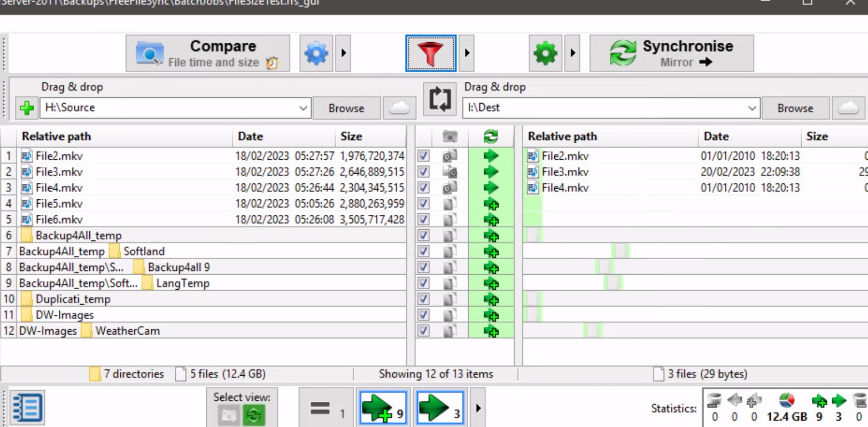Open comparison settings gear icon
This screenshot has width=868, height=427.
(x=316, y=53)
